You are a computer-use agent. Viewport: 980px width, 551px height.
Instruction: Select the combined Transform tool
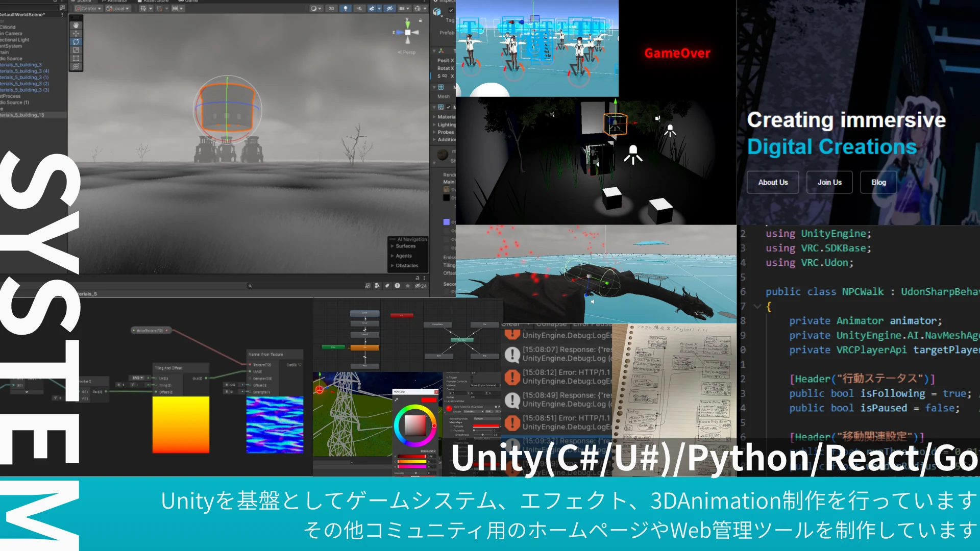point(76,66)
